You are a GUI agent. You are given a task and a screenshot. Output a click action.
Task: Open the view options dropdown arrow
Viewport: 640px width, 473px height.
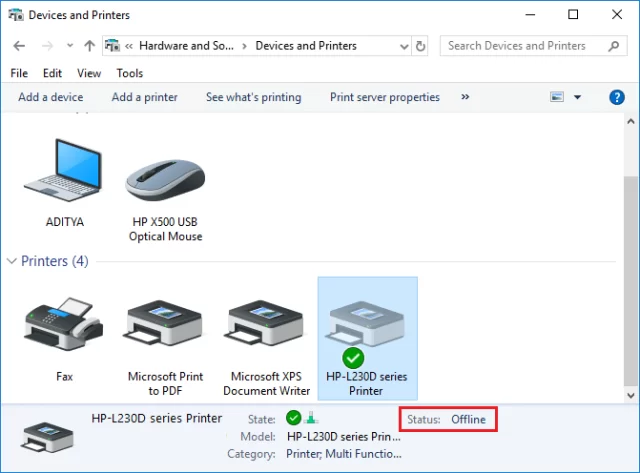pos(578,97)
